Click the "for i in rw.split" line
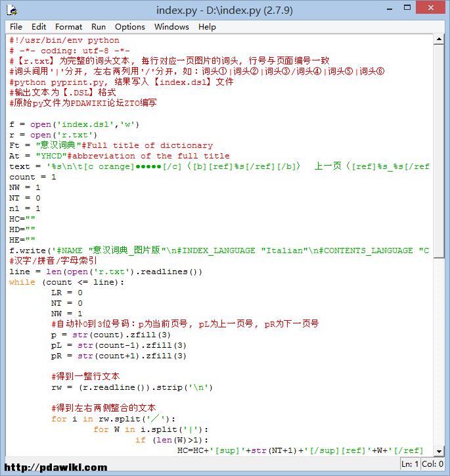The width and height of the screenshot is (450, 476). (x=114, y=419)
